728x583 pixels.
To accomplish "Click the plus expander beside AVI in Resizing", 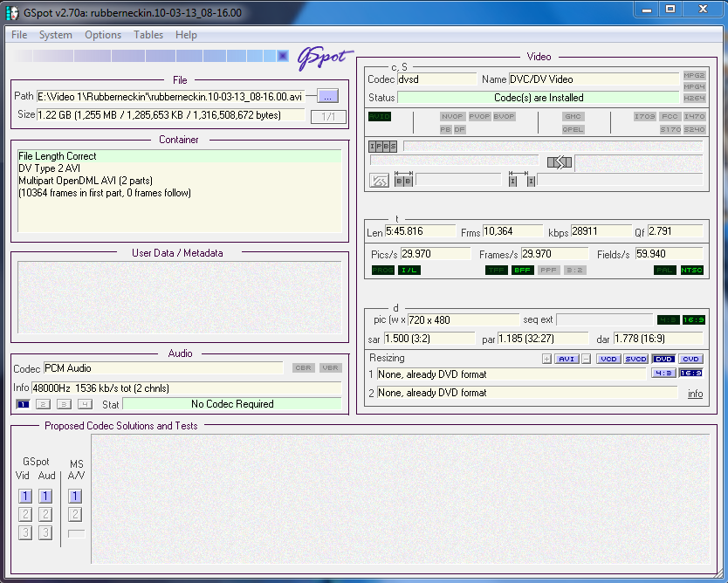I will [546, 359].
